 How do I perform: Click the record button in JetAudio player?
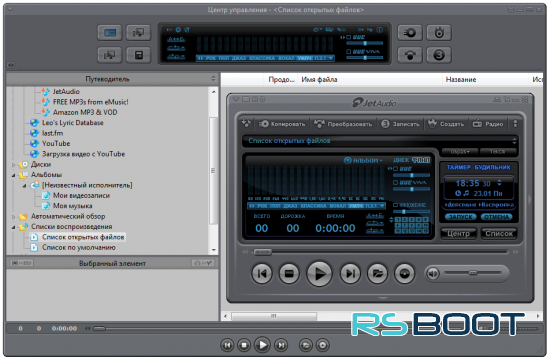[404, 273]
